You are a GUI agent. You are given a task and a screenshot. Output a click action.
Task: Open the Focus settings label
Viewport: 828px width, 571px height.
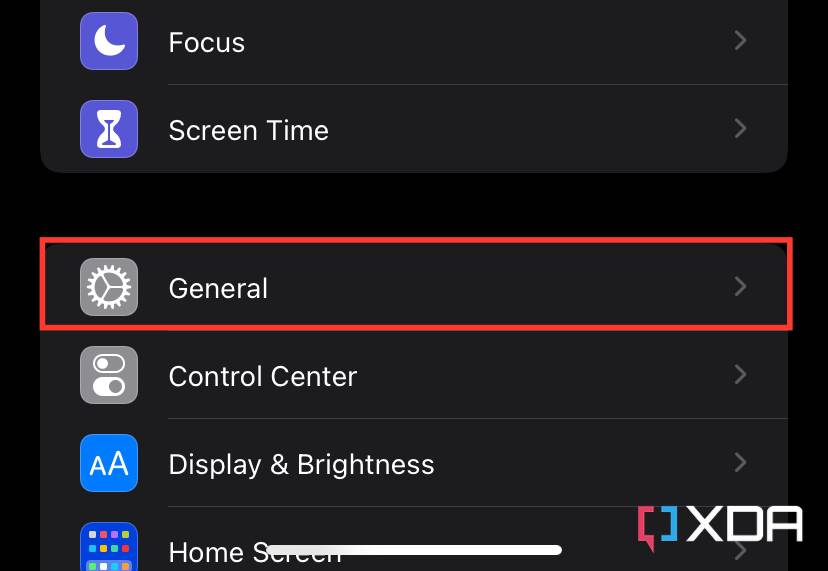(207, 43)
